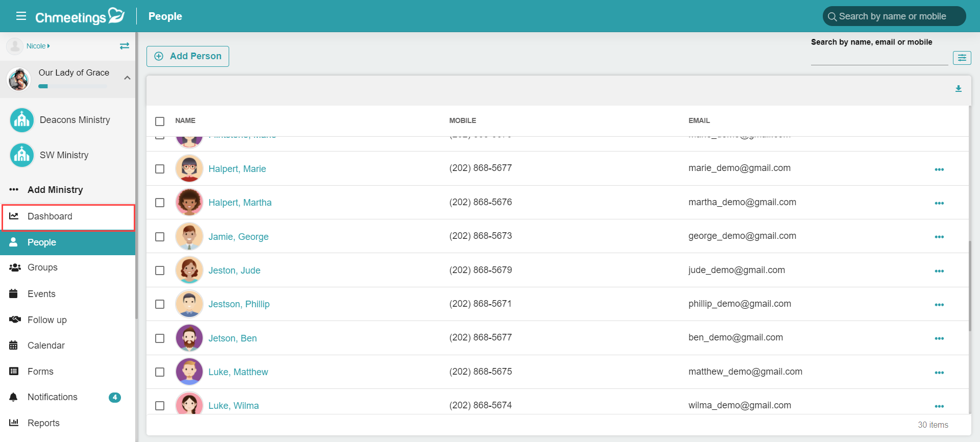This screenshot has height=442, width=980.
Task: Click the SW Ministry church icon
Action: pyautogui.click(x=22, y=155)
